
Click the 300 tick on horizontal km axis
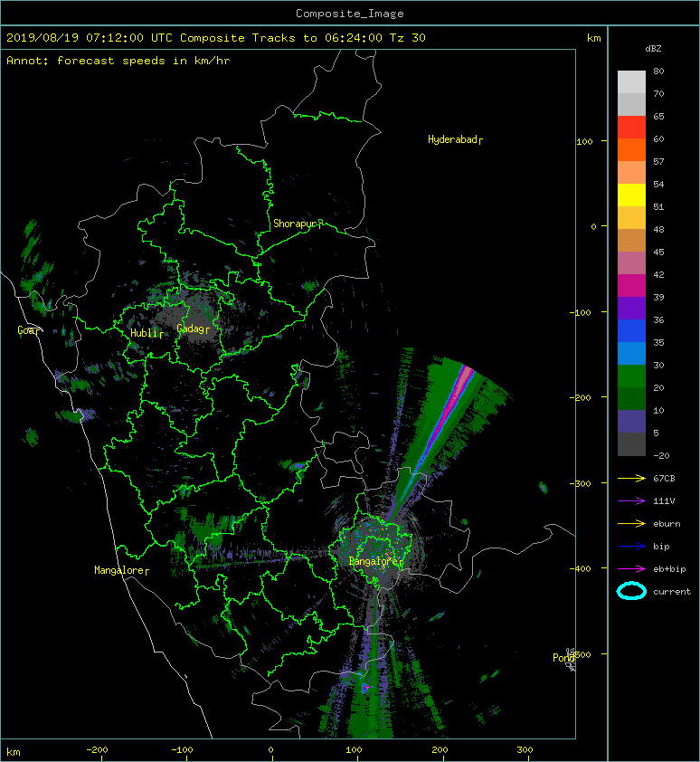point(525,750)
